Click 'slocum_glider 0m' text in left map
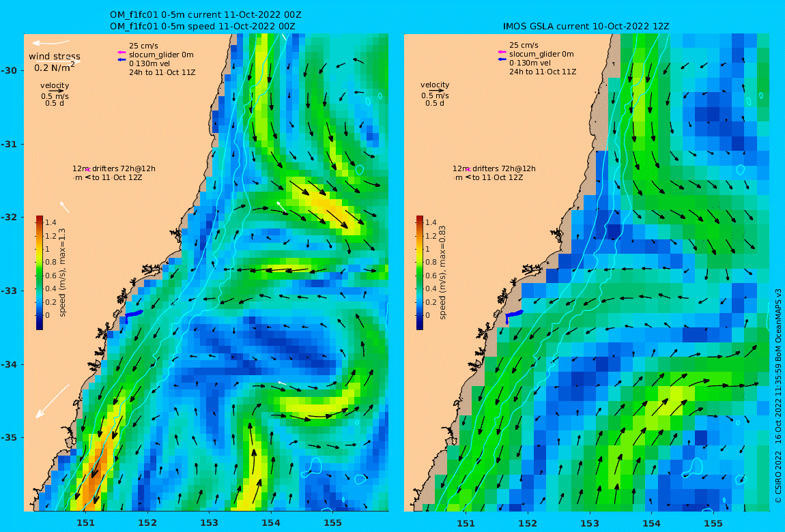 tap(161, 55)
